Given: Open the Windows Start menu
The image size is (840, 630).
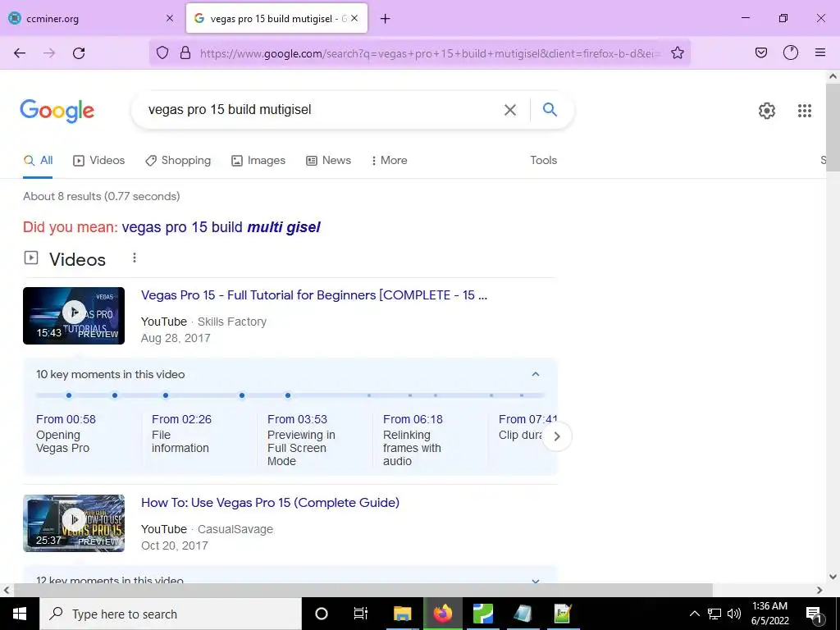Looking at the screenshot, I should point(20,614).
